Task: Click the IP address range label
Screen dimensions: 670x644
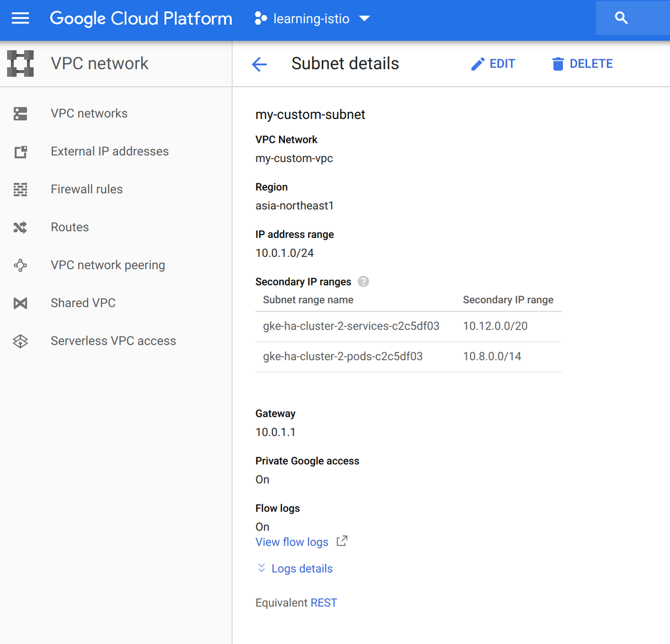Action: click(x=295, y=235)
